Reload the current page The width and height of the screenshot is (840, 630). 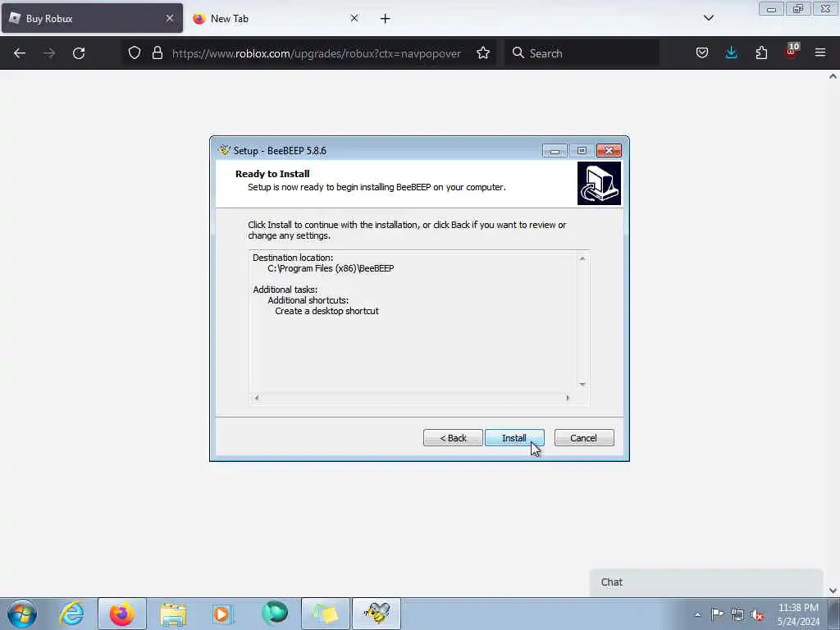coord(79,53)
